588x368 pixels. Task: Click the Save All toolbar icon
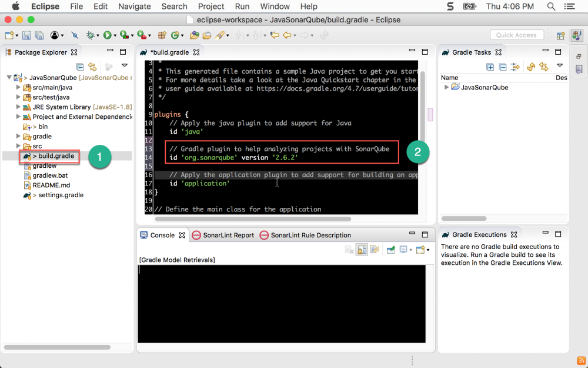click(x=39, y=35)
